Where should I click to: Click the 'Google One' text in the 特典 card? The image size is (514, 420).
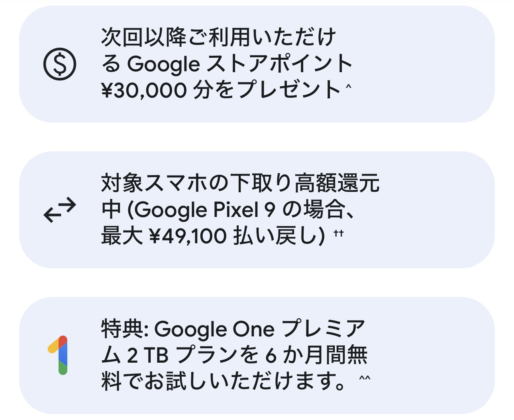pyautogui.click(x=214, y=329)
